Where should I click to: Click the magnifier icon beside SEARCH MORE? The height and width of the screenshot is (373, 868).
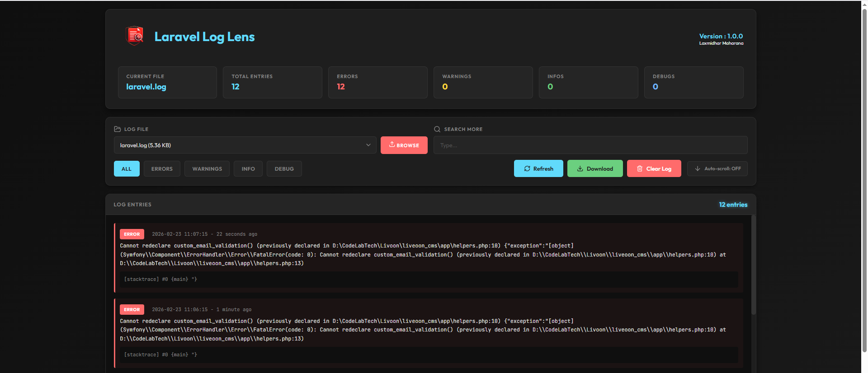437,129
